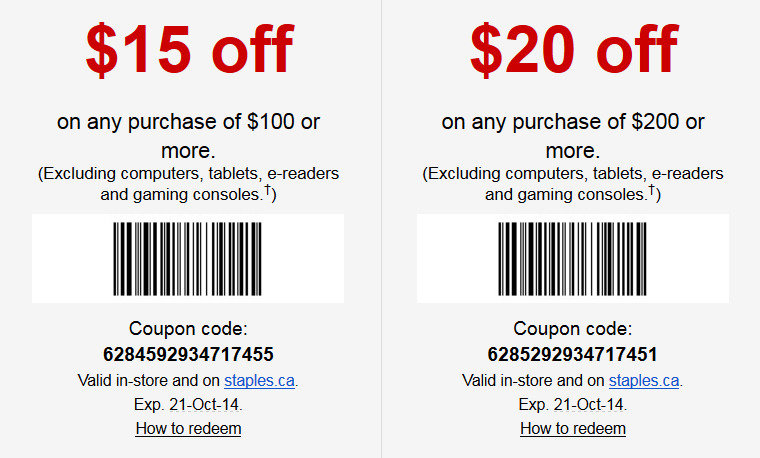Click Exp. 21-Oct-14 on $15 coupon

(x=188, y=405)
